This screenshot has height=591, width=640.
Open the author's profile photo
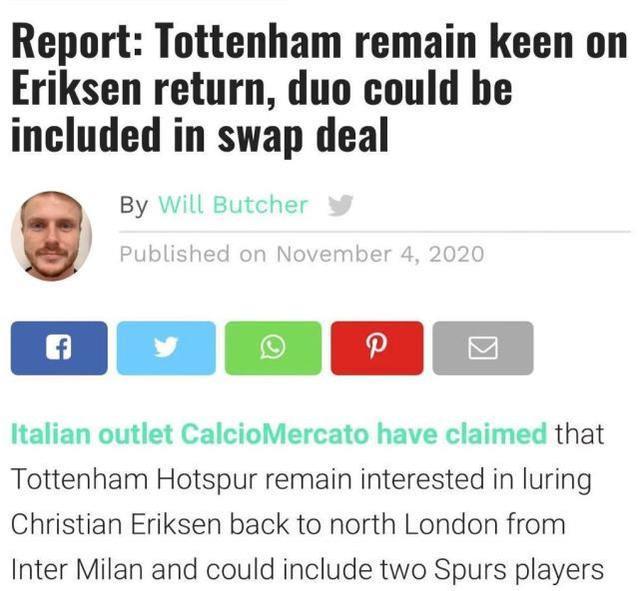(51, 236)
